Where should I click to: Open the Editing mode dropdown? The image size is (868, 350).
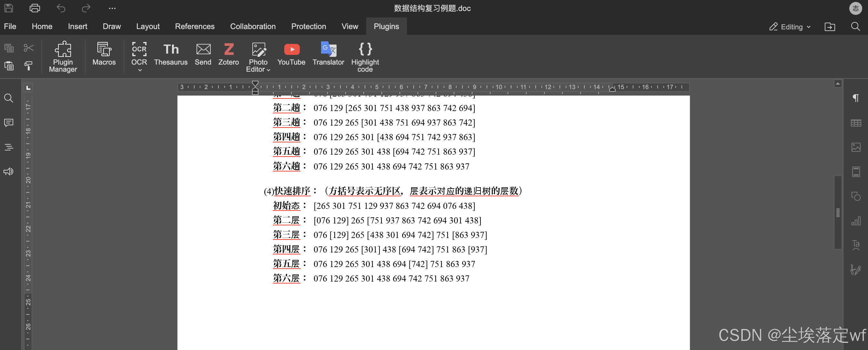(x=790, y=27)
